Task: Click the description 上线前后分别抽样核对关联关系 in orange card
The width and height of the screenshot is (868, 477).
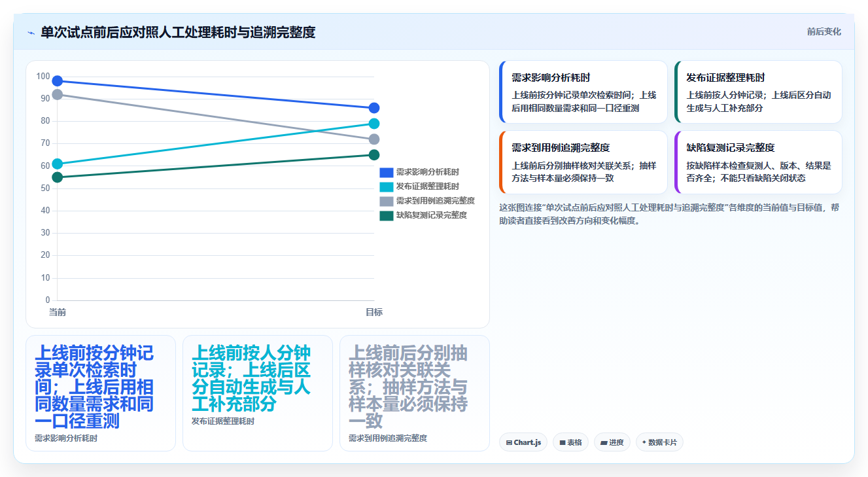Action: (x=584, y=172)
